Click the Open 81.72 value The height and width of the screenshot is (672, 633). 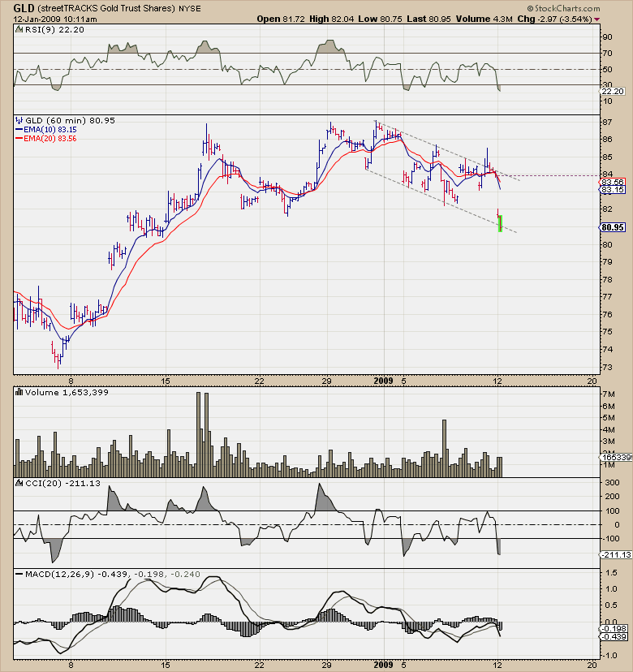(281, 19)
